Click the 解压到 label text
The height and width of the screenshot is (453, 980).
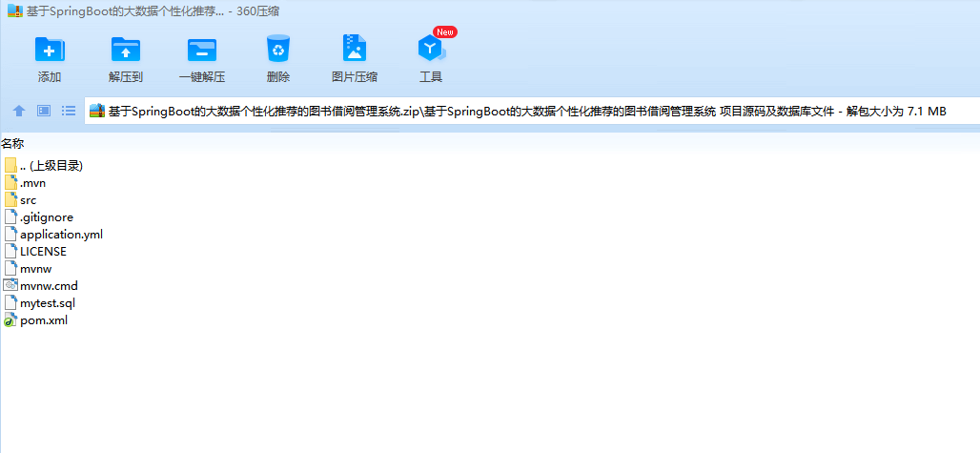tap(126, 77)
